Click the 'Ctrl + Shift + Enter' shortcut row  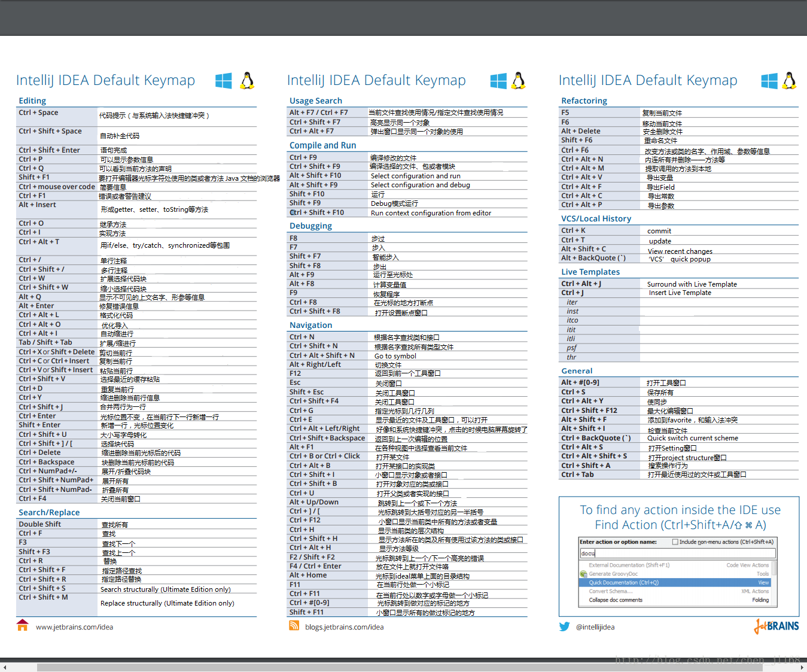coord(136,150)
